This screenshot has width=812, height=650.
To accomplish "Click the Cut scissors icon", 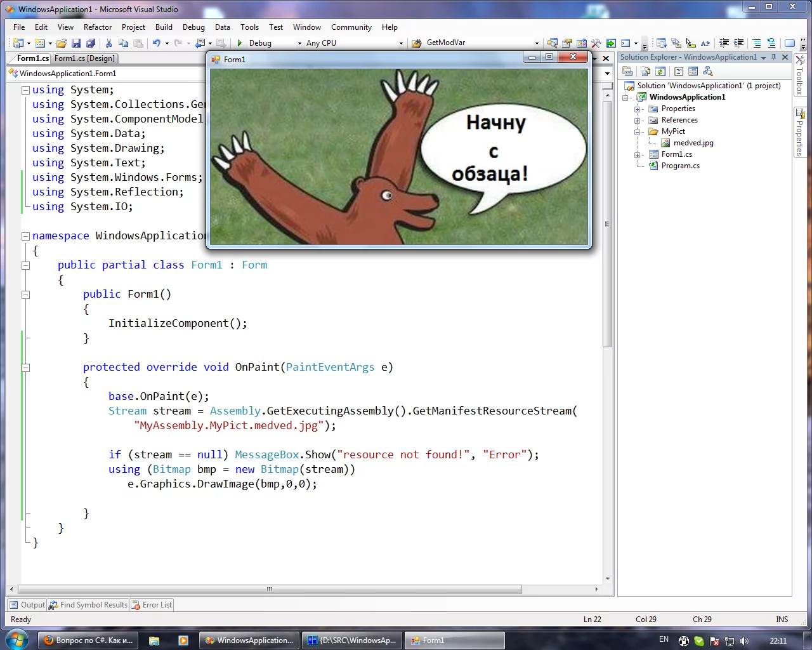I will 108,43.
